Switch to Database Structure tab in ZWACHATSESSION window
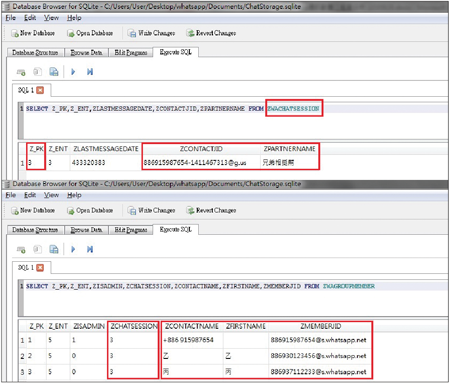This screenshot has width=450, height=384. [x=35, y=52]
